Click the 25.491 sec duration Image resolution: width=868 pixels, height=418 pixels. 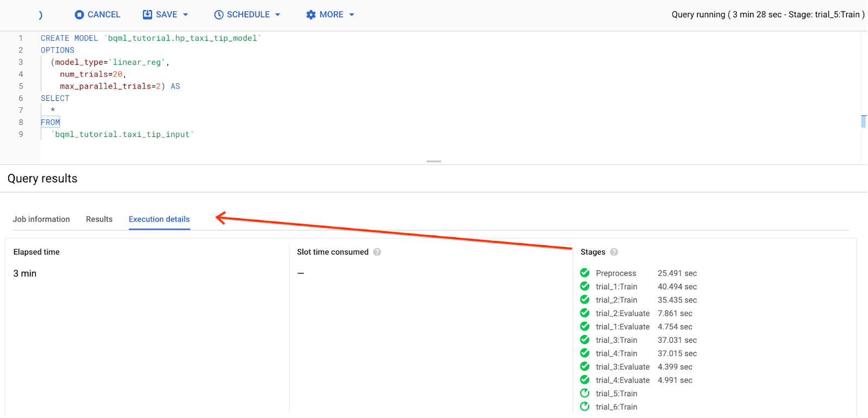pyautogui.click(x=677, y=273)
